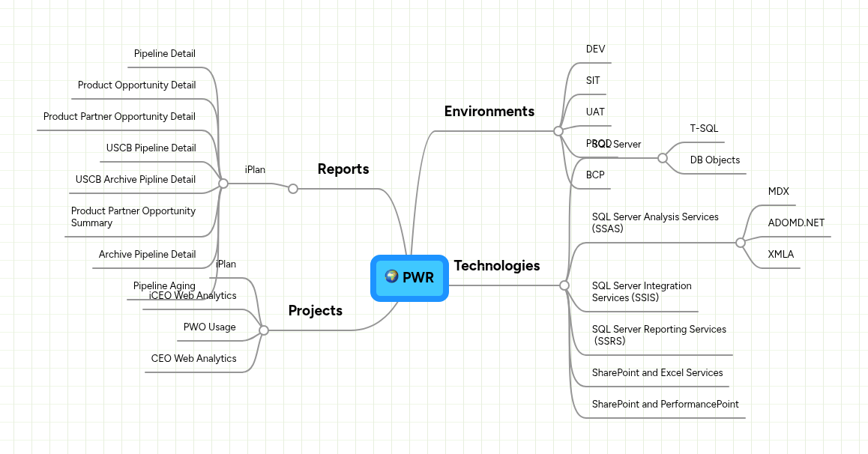Select Product Partner Opportunity Detail node
This screenshot has width=868, height=454.
pyautogui.click(x=119, y=117)
